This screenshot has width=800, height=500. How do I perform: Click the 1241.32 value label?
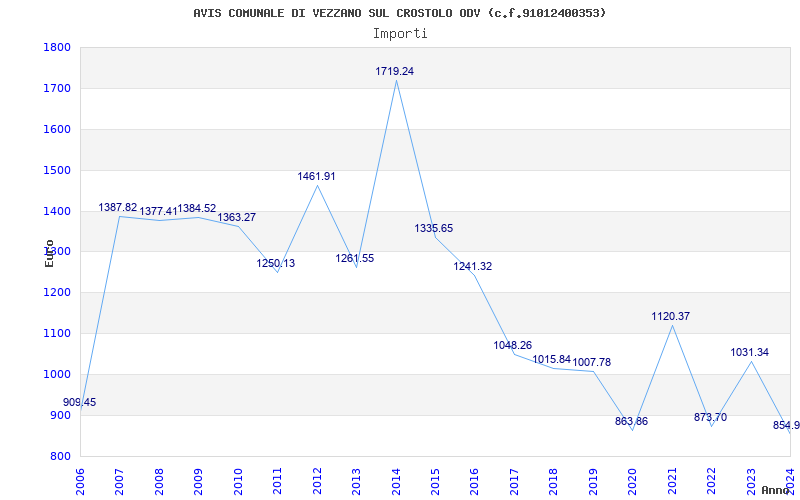pyautogui.click(x=472, y=266)
